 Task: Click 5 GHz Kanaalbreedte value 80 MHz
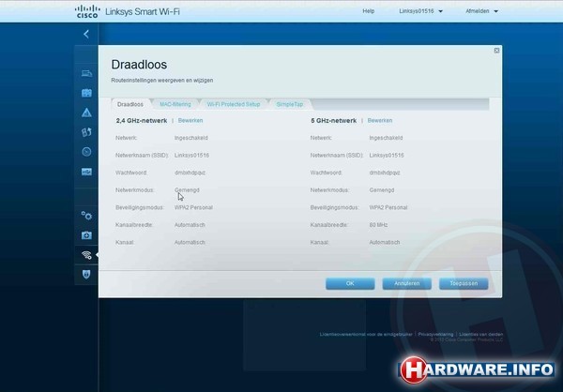(378, 225)
